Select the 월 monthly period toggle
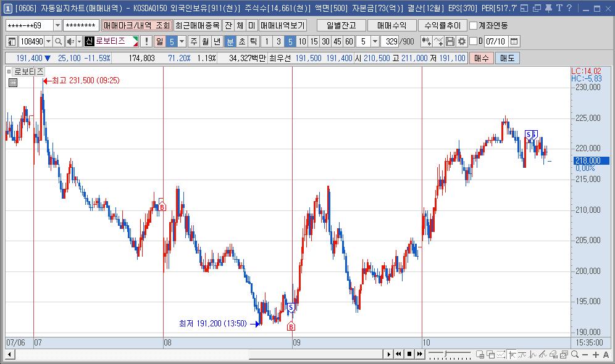Viewport: 615px width, 364px height. [206, 41]
